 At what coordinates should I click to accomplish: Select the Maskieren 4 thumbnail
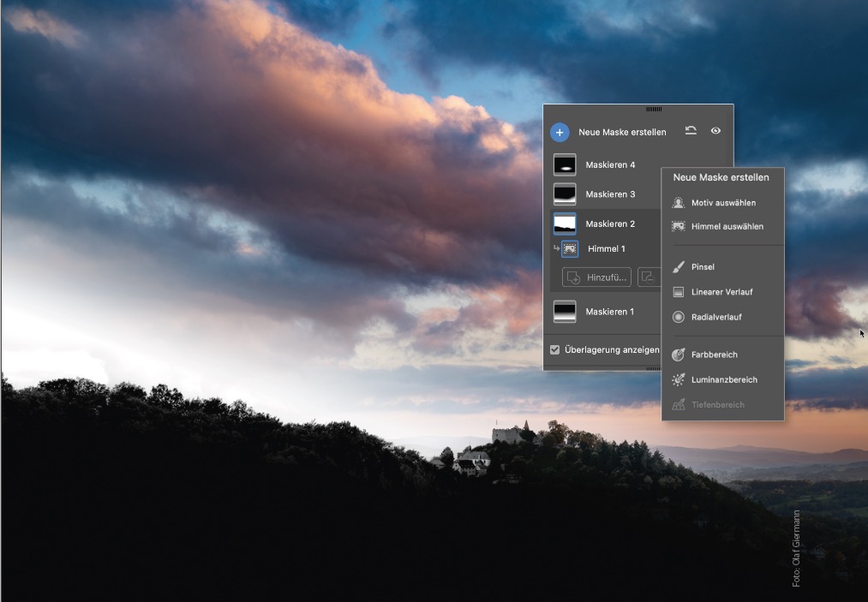(x=565, y=165)
